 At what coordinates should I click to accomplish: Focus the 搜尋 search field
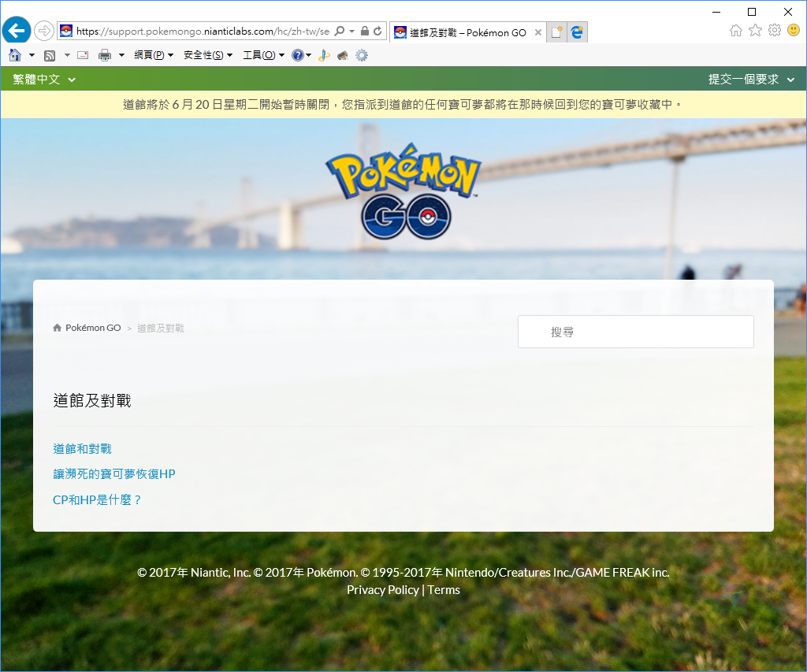(636, 332)
